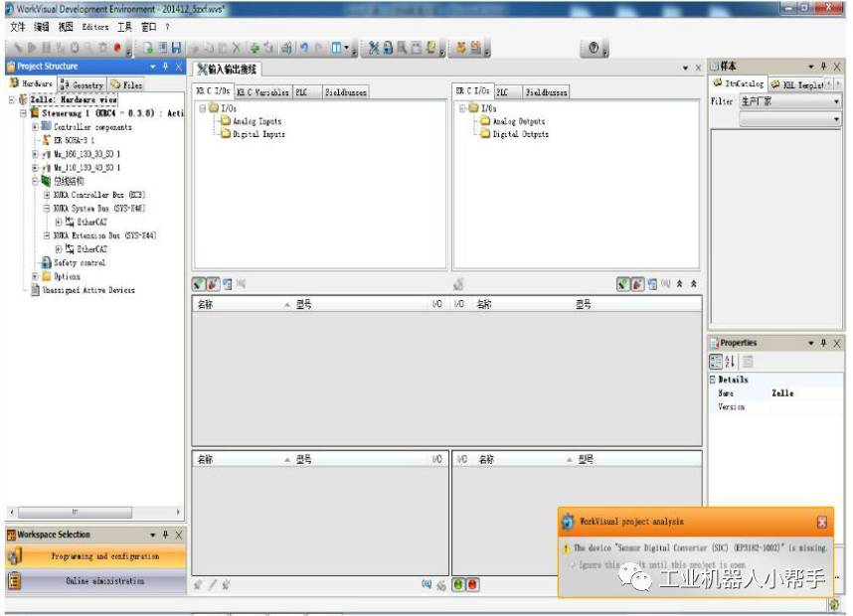Close the project analysis notification
Image resolution: width=853 pixels, height=616 pixels.
tap(822, 522)
